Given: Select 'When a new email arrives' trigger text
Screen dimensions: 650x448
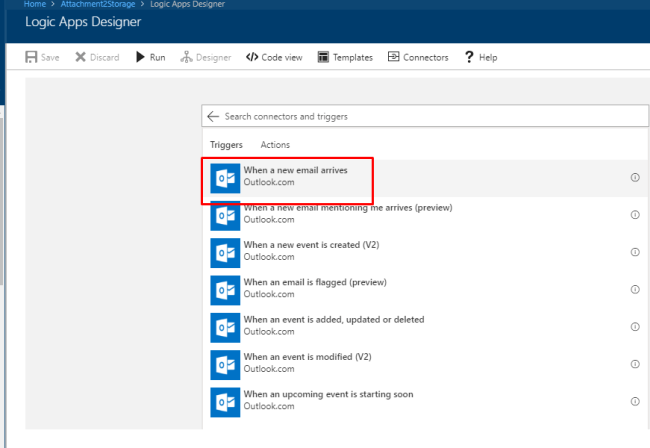Looking at the screenshot, I should click(295, 170).
